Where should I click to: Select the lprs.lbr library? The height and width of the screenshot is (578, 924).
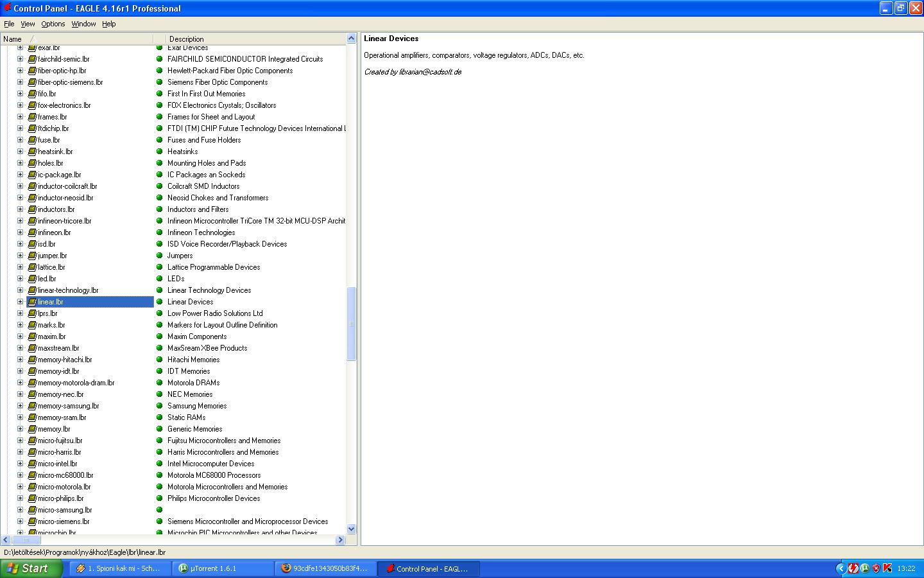pos(47,313)
